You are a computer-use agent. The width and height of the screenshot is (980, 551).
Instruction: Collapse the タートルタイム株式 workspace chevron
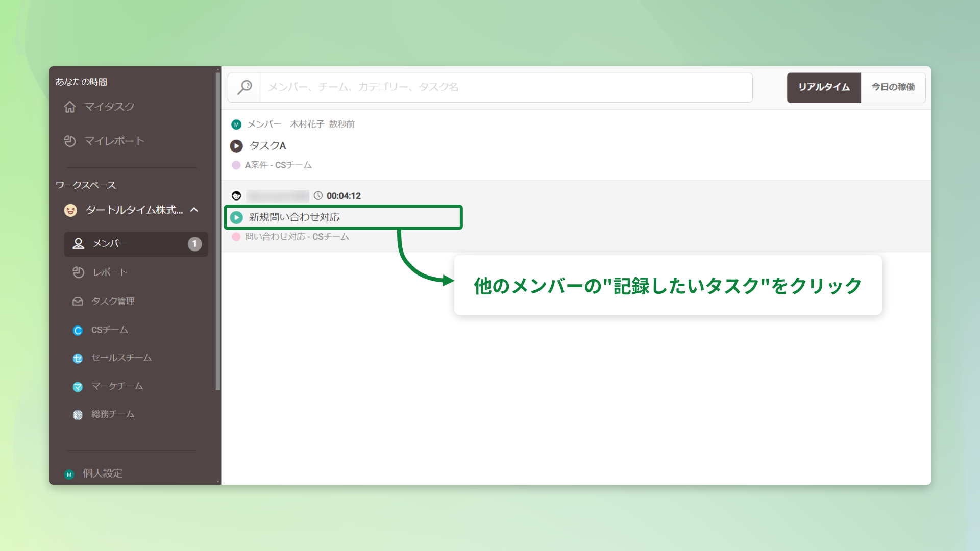click(193, 209)
